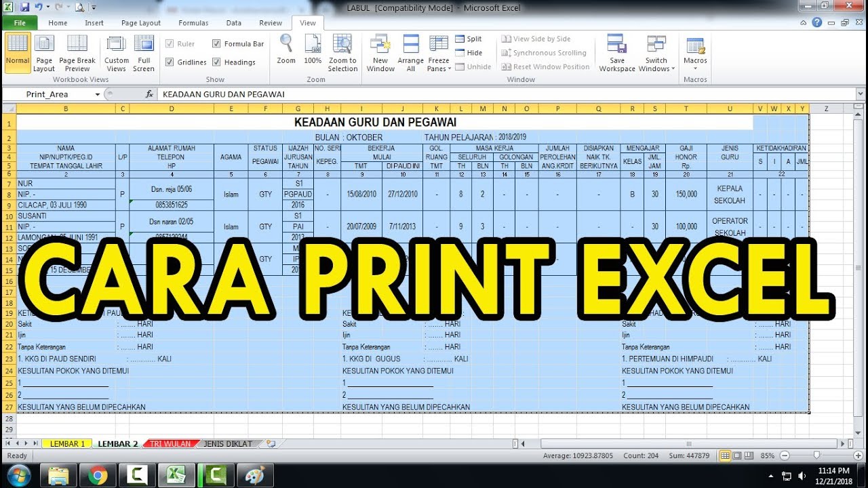The height and width of the screenshot is (488, 868).
Task: Select Normal view in status bar
Action: point(726,455)
